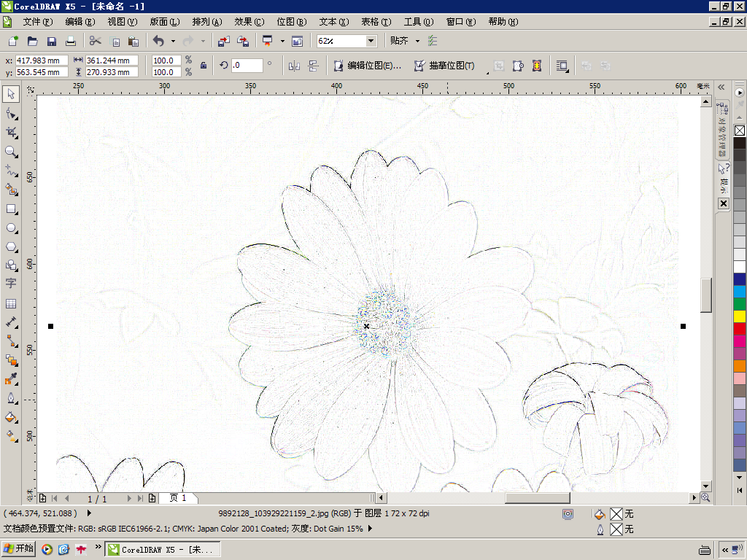Open the 贴齐 snap dropdown
747x560 pixels.
click(x=418, y=42)
